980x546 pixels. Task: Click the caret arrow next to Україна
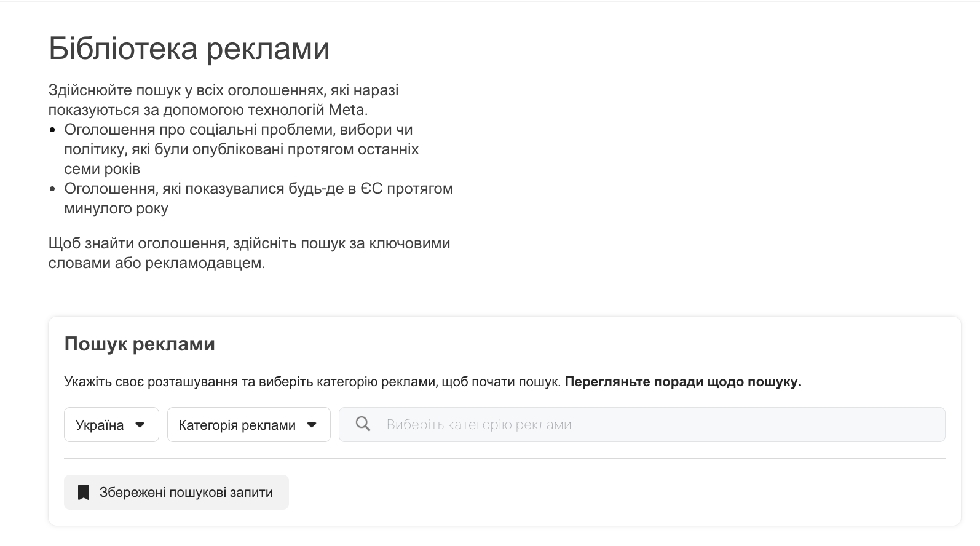pyautogui.click(x=140, y=425)
